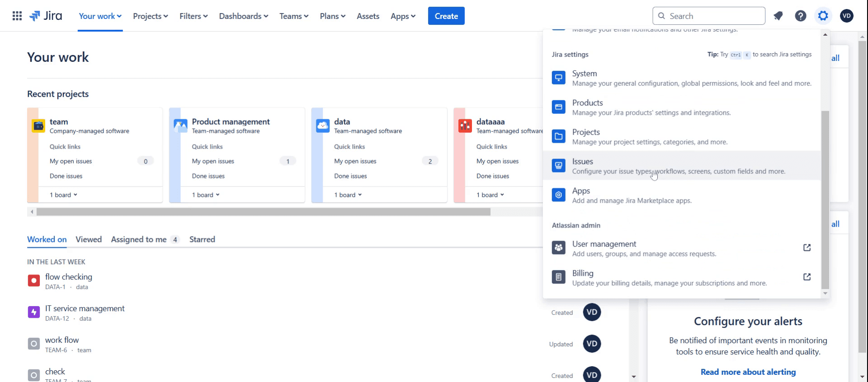Select Apps in Jira settings menu
This screenshot has height=382, width=868.
pyautogui.click(x=682, y=195)
